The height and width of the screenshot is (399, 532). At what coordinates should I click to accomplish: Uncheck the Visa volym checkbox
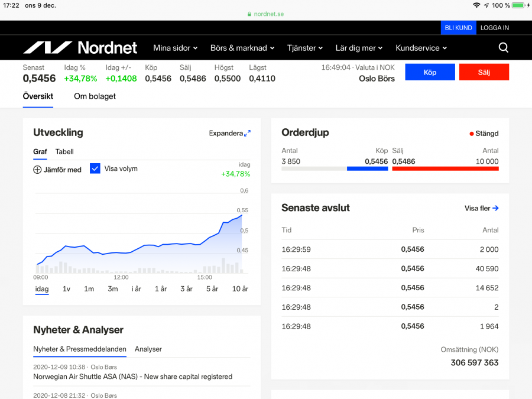(95, 168)
